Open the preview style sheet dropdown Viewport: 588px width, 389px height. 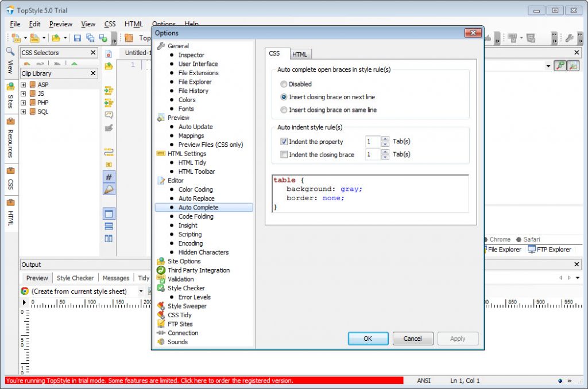[x=141, y=291]
